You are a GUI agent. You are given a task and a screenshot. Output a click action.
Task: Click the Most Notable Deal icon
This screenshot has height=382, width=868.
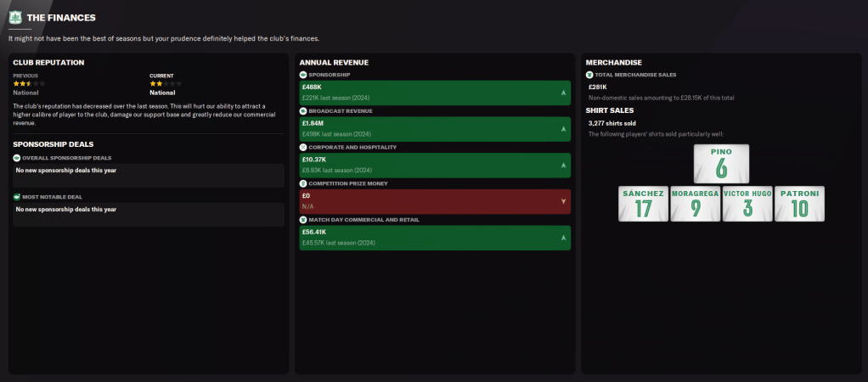[17, 197]
